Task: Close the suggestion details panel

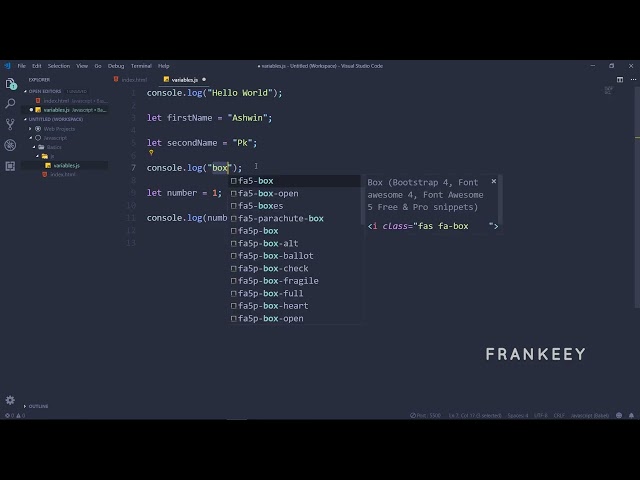Action: point(494,181)
